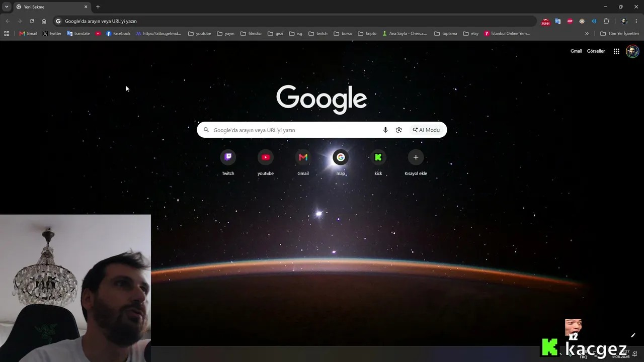Open the Extensions puzzle piece menu
The image size is (644, 362).
pyautogui.click(x=606, y=21)
